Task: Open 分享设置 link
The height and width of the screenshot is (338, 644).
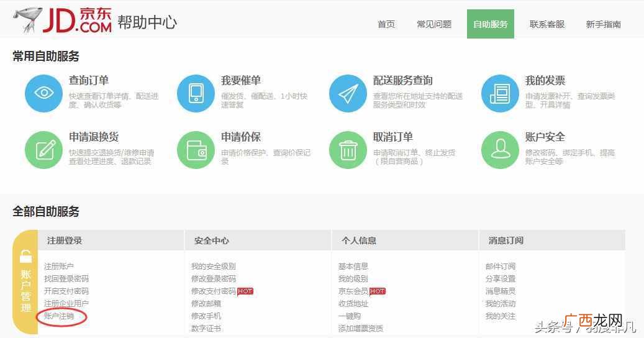Action: [x=501, y=278]
